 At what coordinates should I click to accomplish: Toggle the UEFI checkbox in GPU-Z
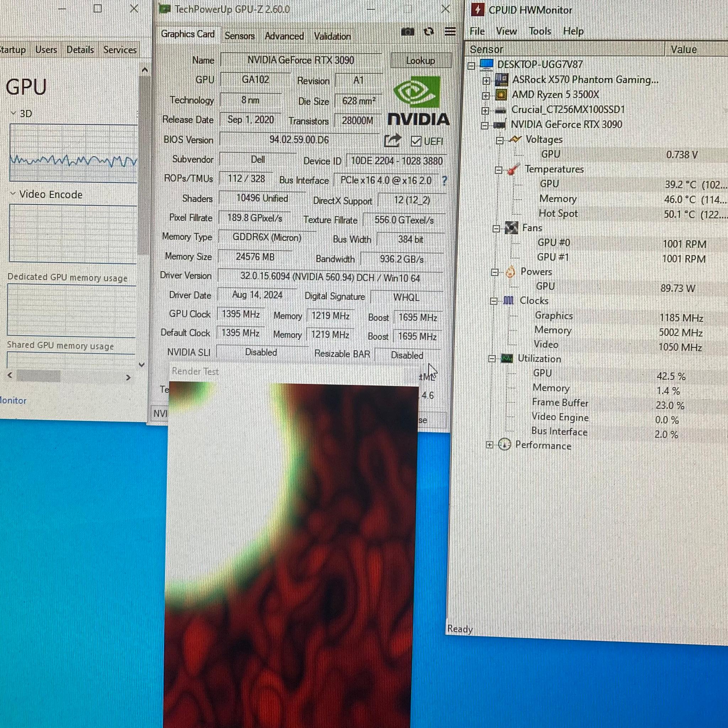point(416,142)
